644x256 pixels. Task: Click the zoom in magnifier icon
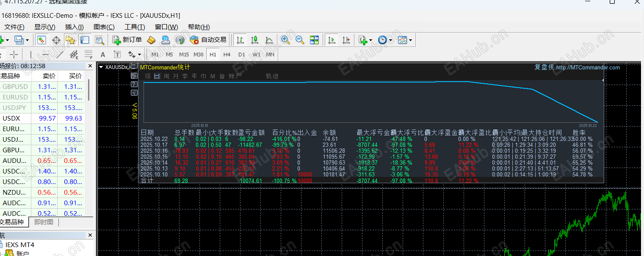click(x=285, y=40)
